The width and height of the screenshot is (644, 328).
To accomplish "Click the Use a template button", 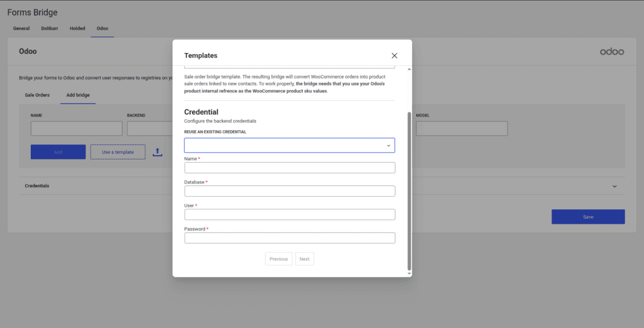I will point(118,152).
